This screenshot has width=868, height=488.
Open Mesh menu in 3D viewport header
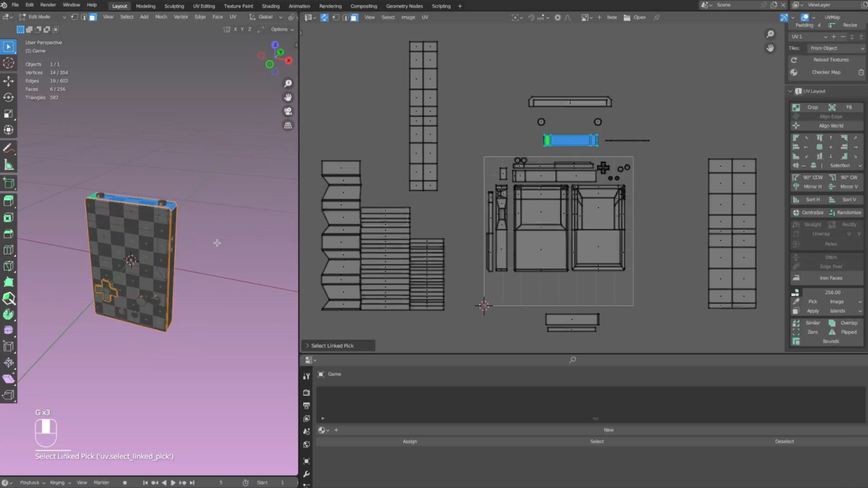coord(161,17)
